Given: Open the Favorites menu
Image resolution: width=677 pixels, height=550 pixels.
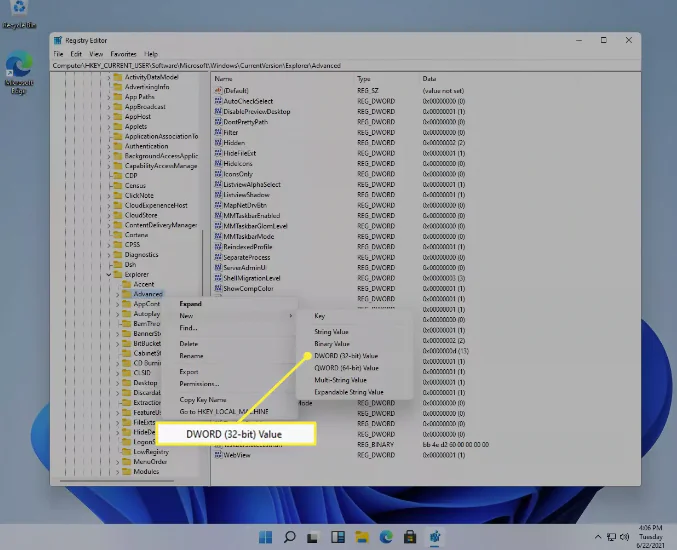Looking at the screenshot, I should pos(123,54).
